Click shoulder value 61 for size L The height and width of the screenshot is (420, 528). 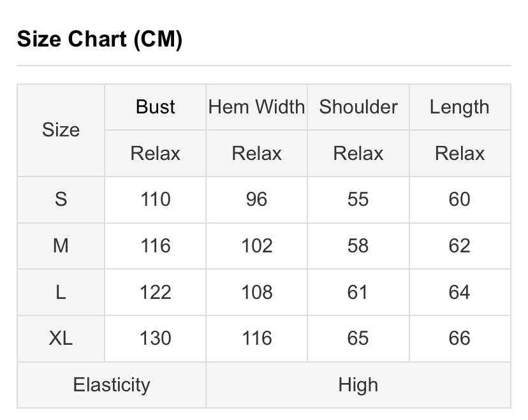[x=358, y=292]
